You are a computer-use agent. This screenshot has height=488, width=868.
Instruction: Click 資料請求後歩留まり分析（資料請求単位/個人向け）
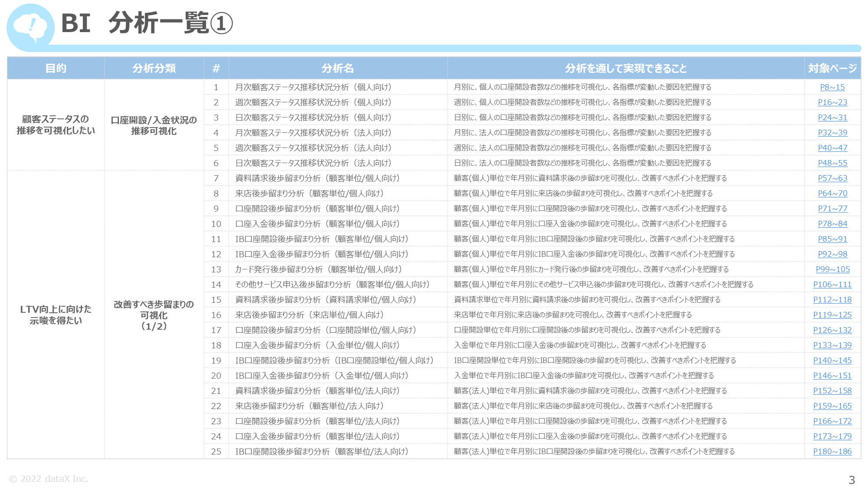tap(326, 300)
